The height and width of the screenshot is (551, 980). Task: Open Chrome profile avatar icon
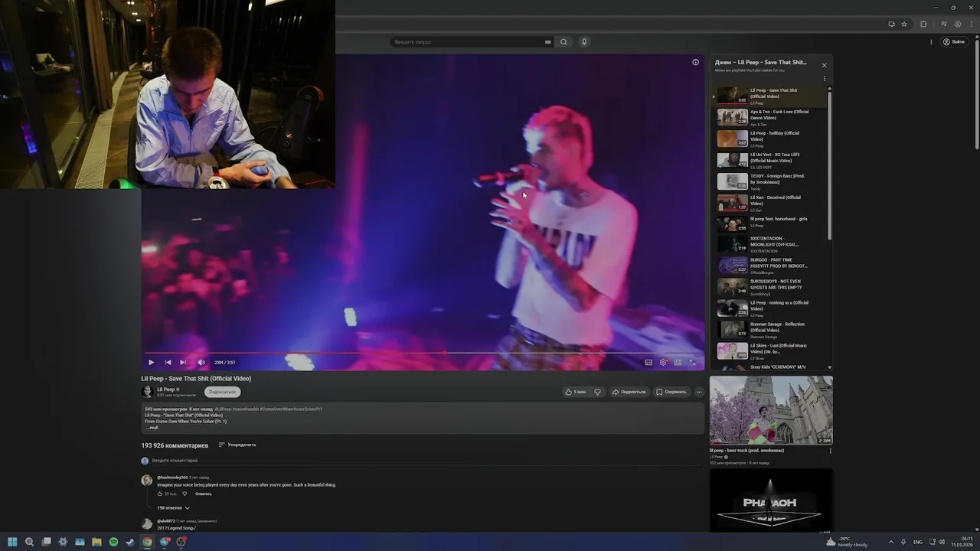tap(958, 24)
